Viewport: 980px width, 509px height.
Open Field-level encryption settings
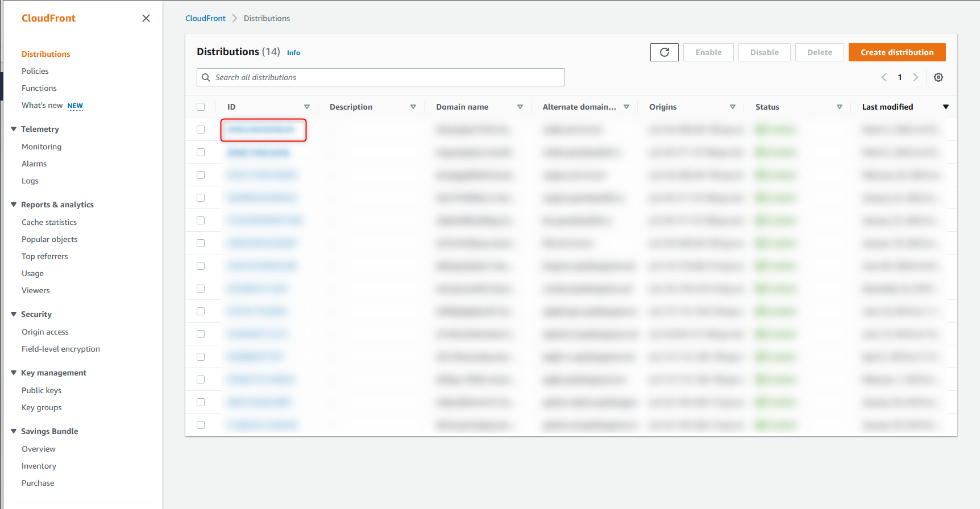coord(61,349)
